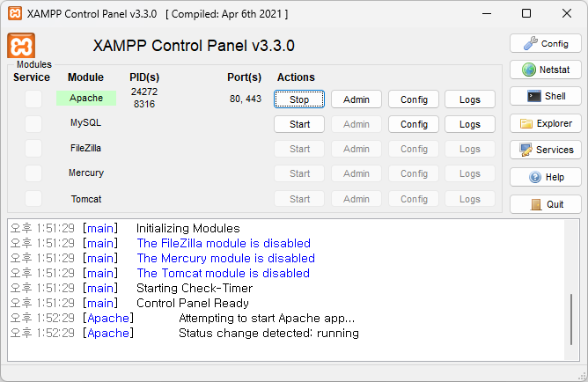Open Netstat with the globe icon button

(x=545, y=70)
